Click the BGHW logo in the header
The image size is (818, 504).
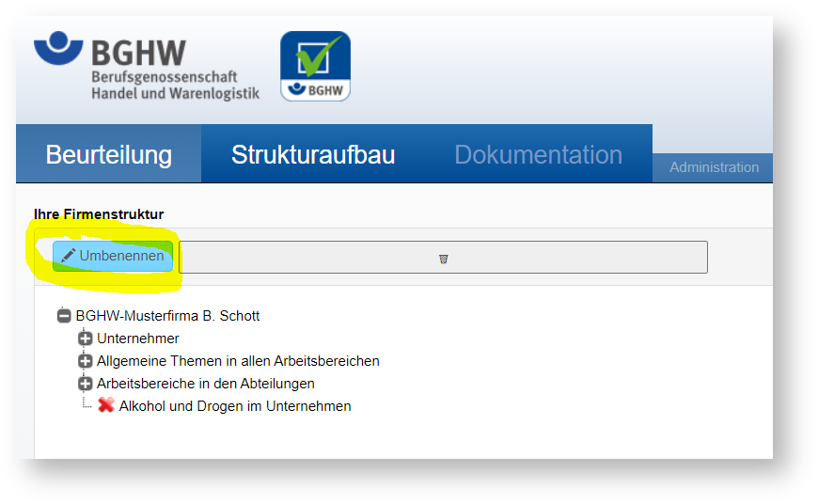(146, 66)
